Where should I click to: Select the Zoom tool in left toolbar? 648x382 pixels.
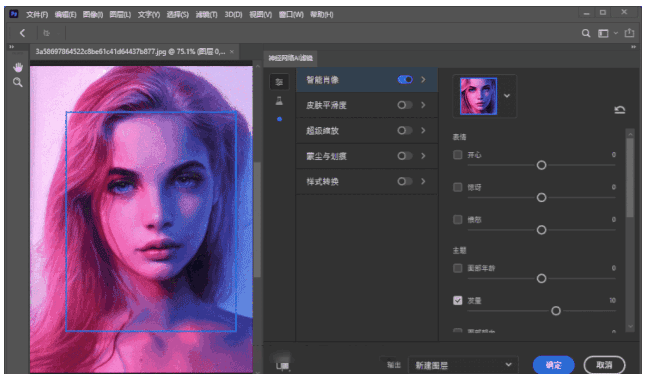pos(18,82)
